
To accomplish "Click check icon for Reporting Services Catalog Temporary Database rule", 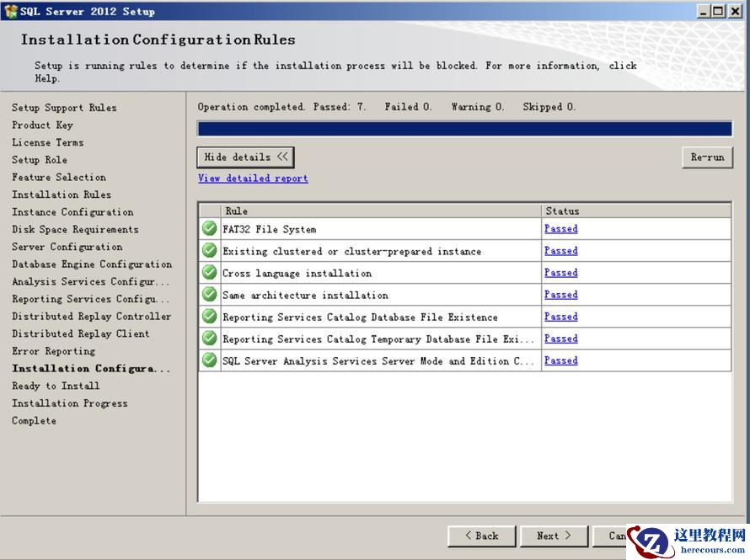I will pyautogui.click(x=209, y=339).
